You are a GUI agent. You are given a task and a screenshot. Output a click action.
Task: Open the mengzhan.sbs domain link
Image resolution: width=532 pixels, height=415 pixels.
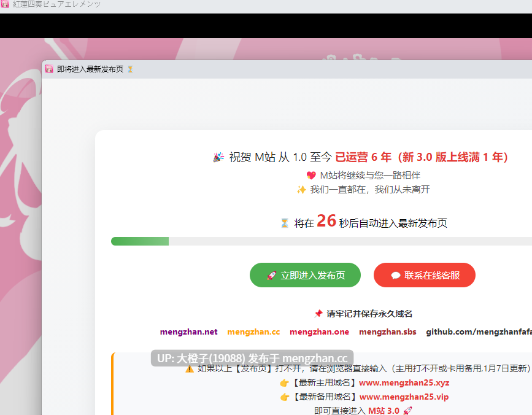pyautogui.click(x=387, y=332)
